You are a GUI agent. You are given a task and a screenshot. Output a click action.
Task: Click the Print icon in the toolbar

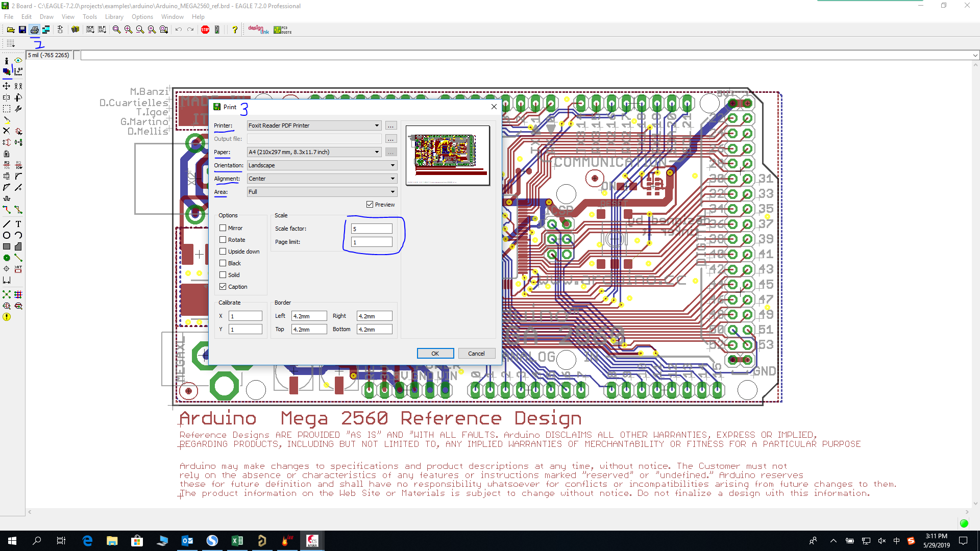pyautogui.click(x=34, y=30)
